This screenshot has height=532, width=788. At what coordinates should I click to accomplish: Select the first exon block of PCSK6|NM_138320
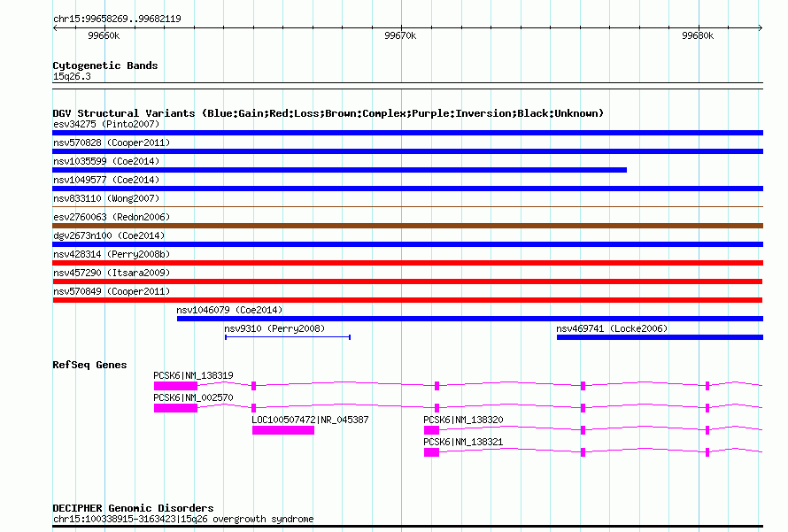point(431,430)
